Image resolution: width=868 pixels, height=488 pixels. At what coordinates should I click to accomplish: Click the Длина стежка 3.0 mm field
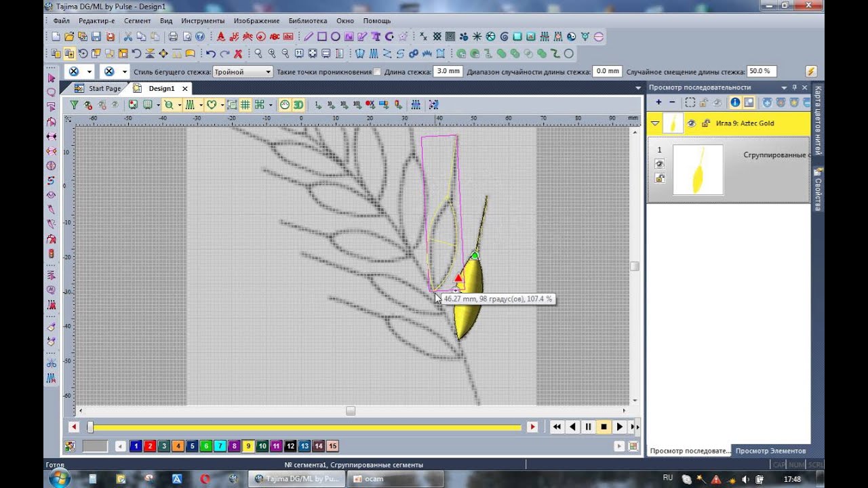(x=448, y=71)
